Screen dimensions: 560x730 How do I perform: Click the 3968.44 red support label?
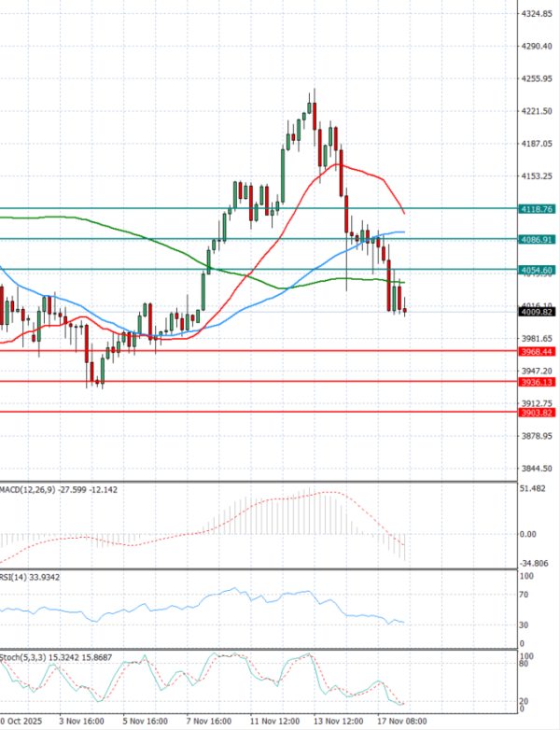click(x=537, y=351)
